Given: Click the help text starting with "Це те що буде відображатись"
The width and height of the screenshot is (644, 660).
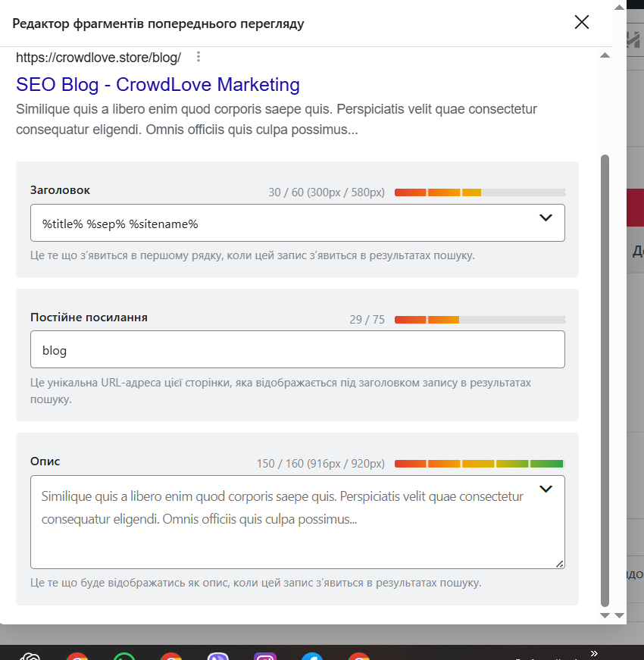Looking at the screenshot, I should pos(255,583).
